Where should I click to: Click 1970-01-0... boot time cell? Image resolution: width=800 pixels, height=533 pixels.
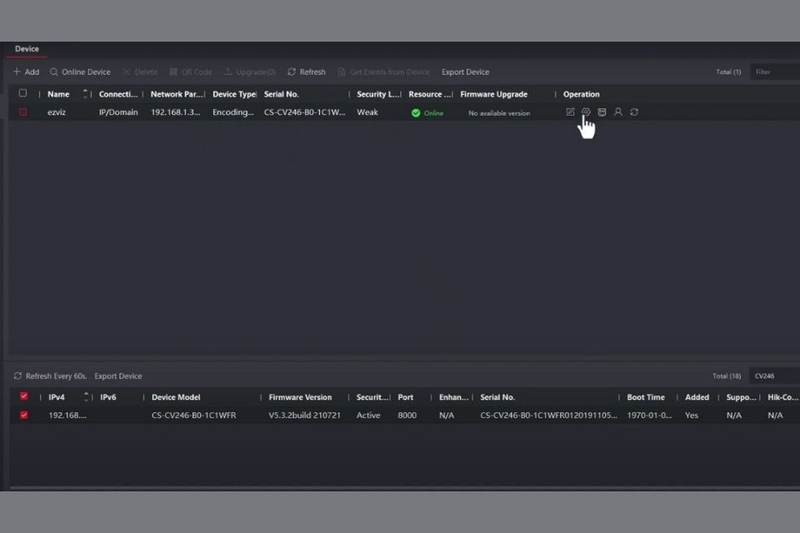click(x=649, y=415)
